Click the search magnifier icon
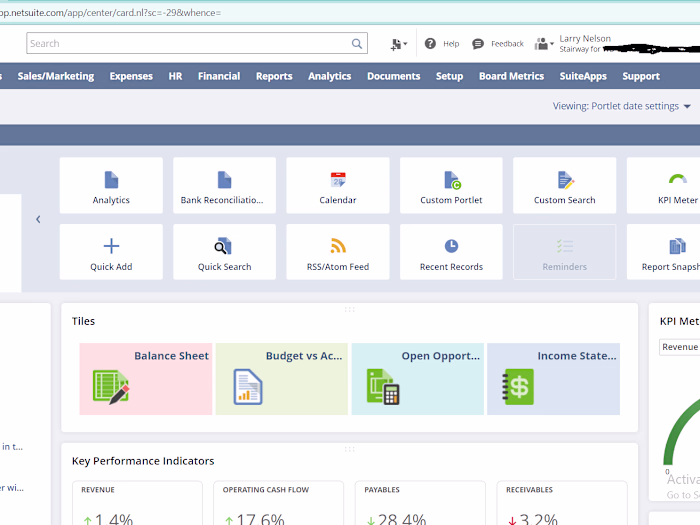The height and width of the screenshot is (525, 700). [x=356, y=43]
